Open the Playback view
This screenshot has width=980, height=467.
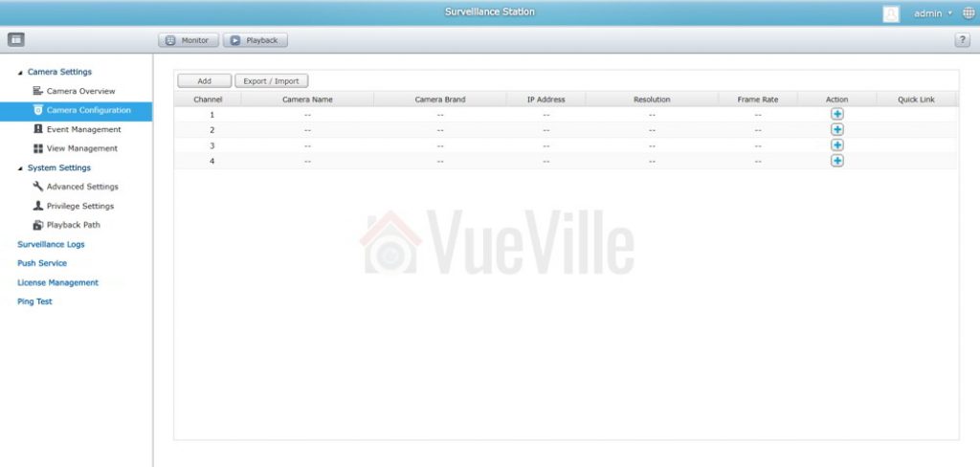[x=256, y=40]
